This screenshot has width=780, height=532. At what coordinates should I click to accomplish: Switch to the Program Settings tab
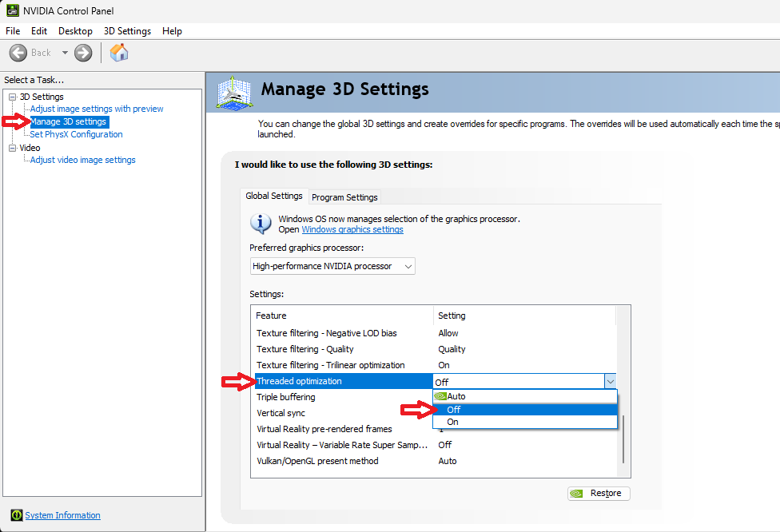coord(344,197)
